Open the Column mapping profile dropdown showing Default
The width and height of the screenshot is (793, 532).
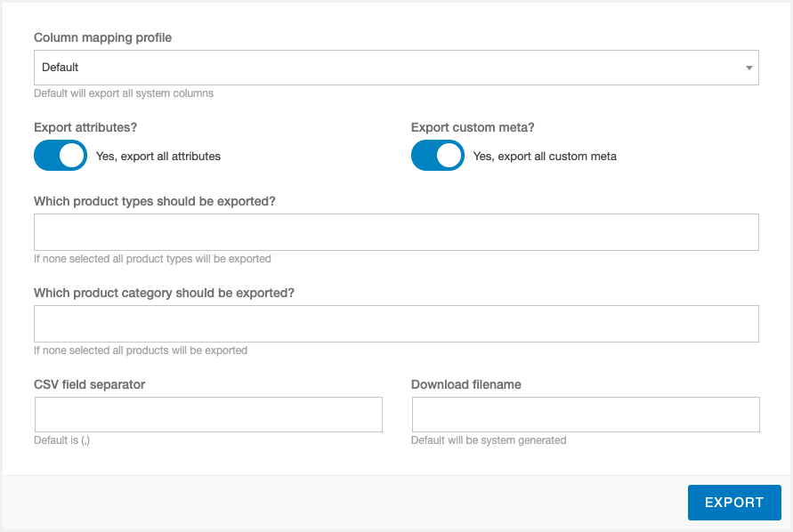click(396, 68)
